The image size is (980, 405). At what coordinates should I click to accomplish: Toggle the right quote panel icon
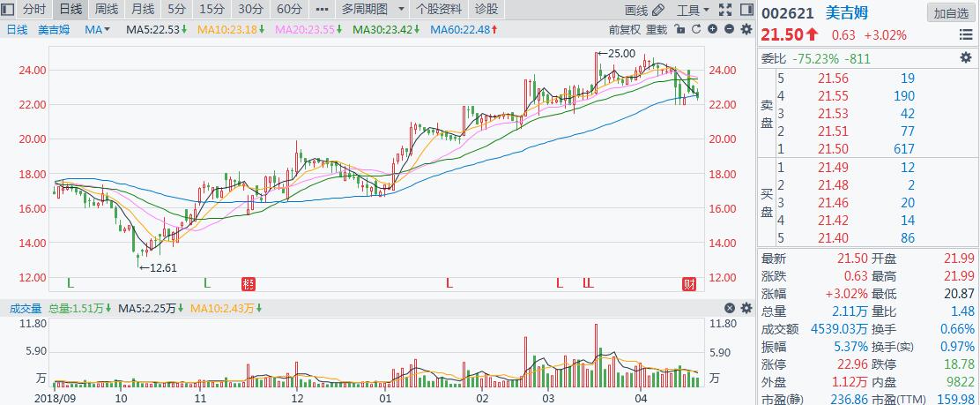point(746,10)
